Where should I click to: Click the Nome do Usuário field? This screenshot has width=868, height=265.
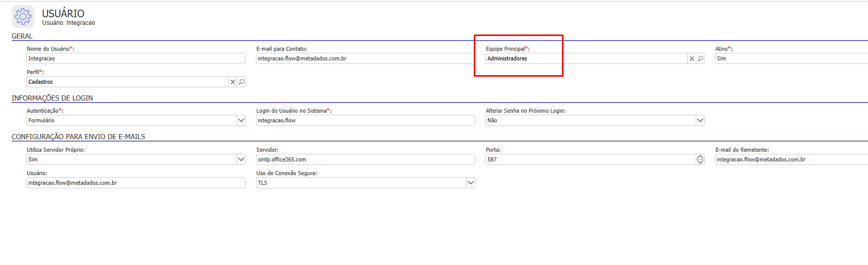coord(136,58)
